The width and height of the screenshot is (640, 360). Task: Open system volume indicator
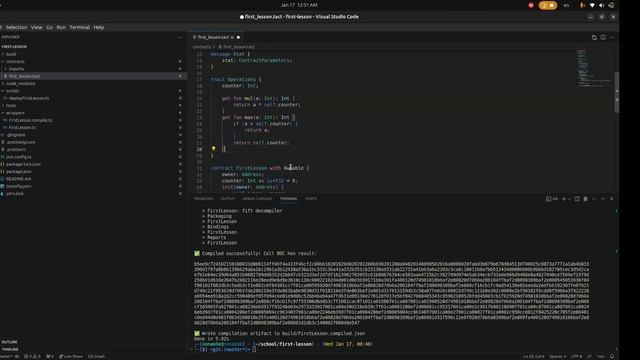point(601,5)
